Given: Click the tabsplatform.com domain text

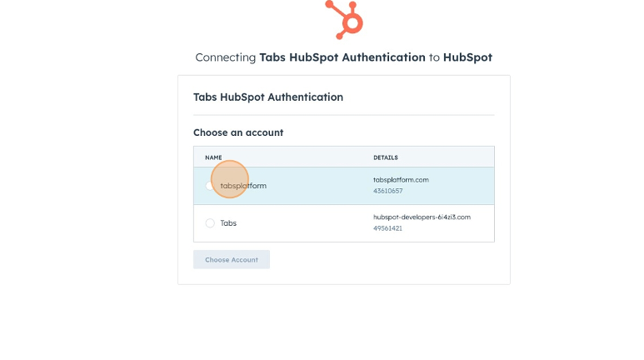Looking at the screenshot, I should coord(401,179).
